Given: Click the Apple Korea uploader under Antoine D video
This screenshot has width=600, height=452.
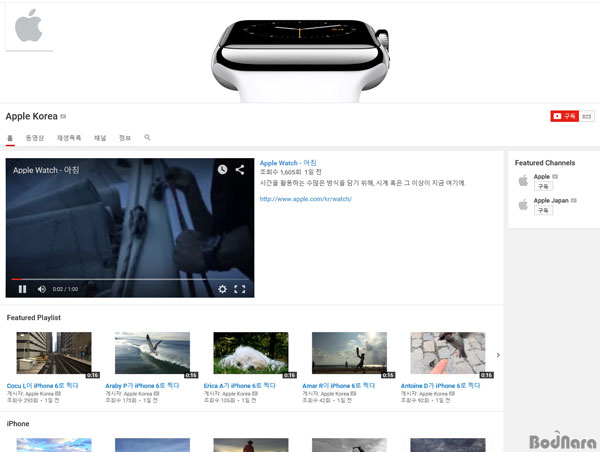Looking at the screenshot, I should pyautogui.click(x=433, y=393).
